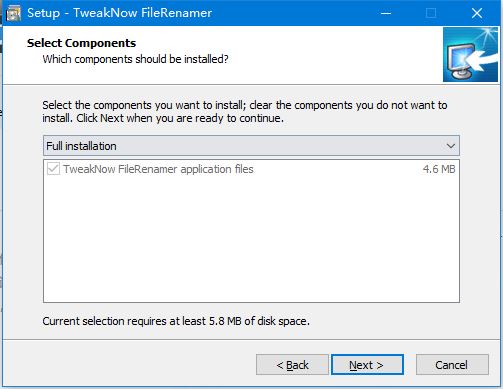This screenshot has height=389, width=503.
Task: Cancel the setup wizard
Action: (452, 365)
